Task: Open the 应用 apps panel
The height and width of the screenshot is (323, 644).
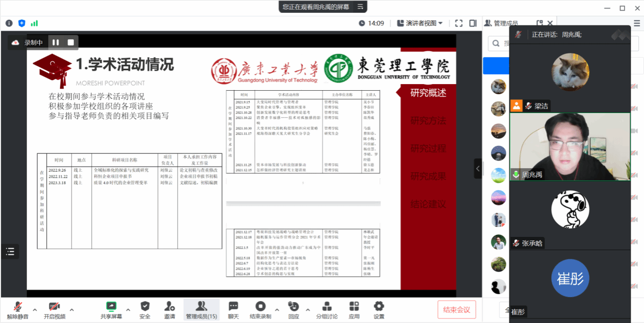Action: [x=354, y=309]
